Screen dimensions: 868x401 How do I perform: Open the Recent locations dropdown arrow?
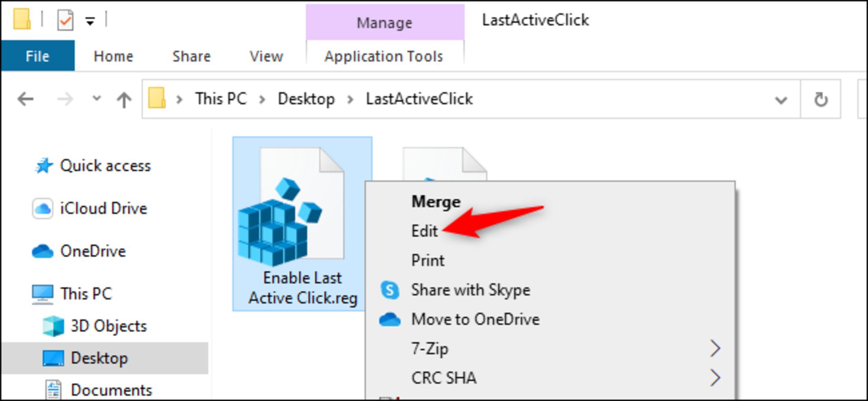96,98
